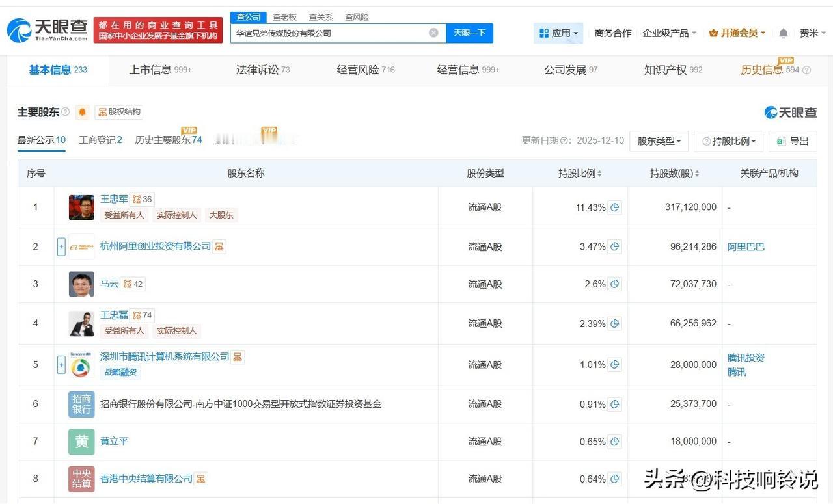The width and height of the screenshot is (833, 504).
Task: Open the 阿里巴巴 related product link
Action: pos(746,246)
